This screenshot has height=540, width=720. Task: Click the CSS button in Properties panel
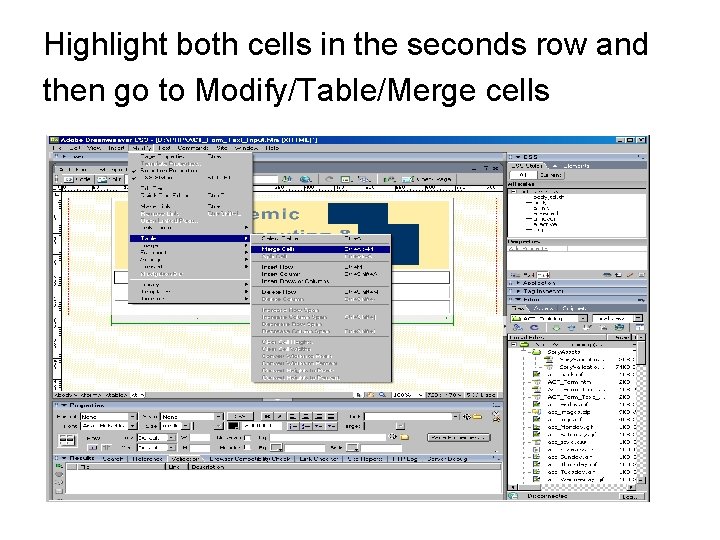click(240, 416)
